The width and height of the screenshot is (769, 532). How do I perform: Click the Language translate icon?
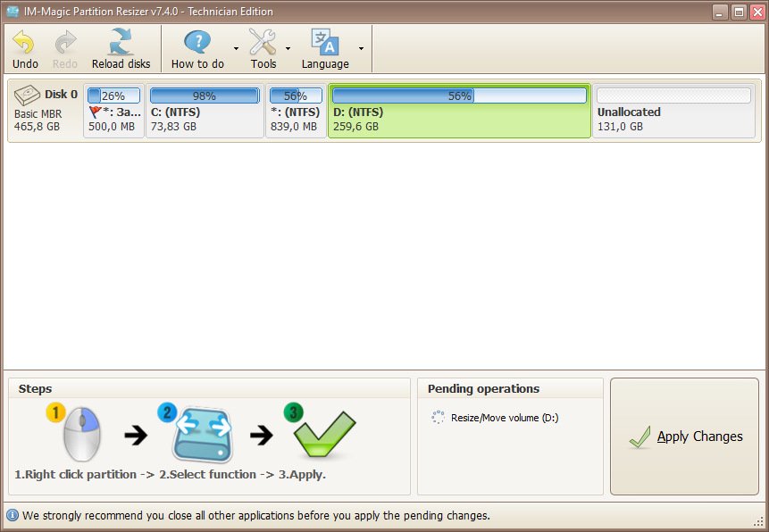point(324,42)
